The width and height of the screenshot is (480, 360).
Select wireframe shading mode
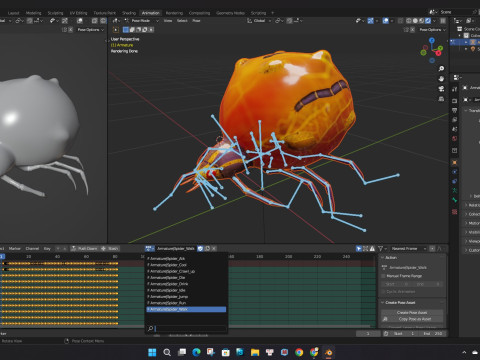tap(409, 21)
